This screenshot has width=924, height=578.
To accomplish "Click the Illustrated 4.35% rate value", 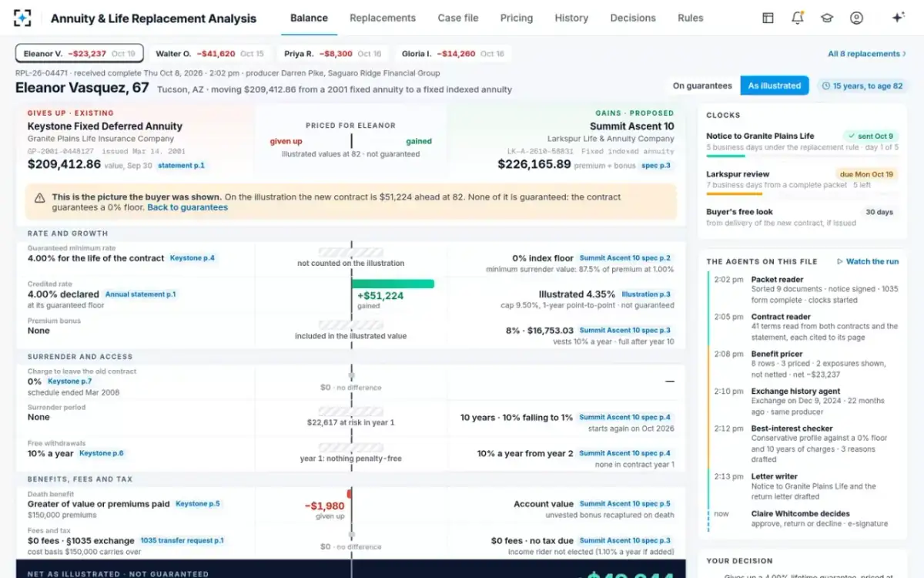I will 577,294.
